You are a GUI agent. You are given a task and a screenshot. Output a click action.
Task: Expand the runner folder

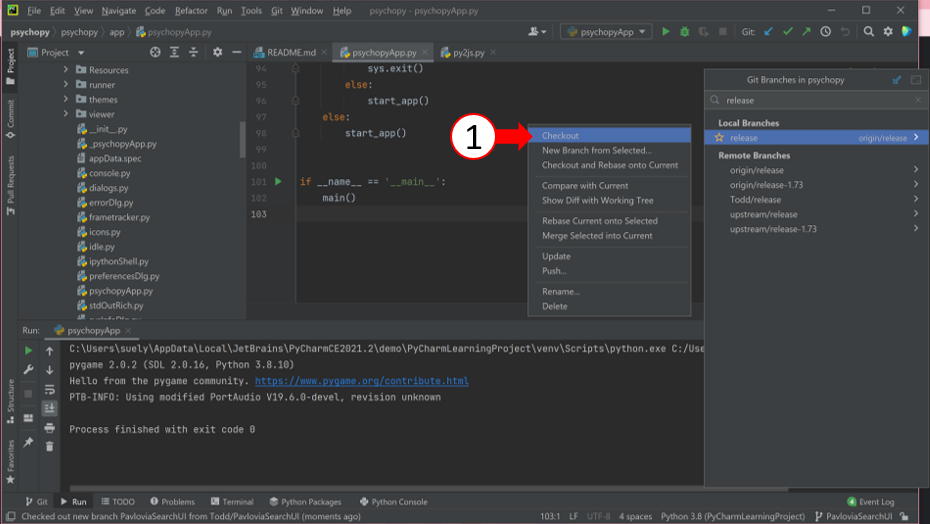pos(66,84)
